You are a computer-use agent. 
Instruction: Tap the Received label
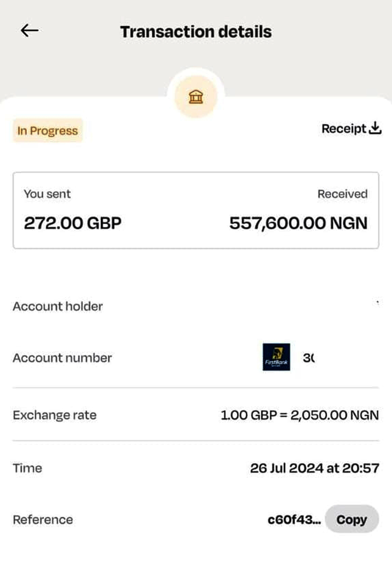point(343,194)
